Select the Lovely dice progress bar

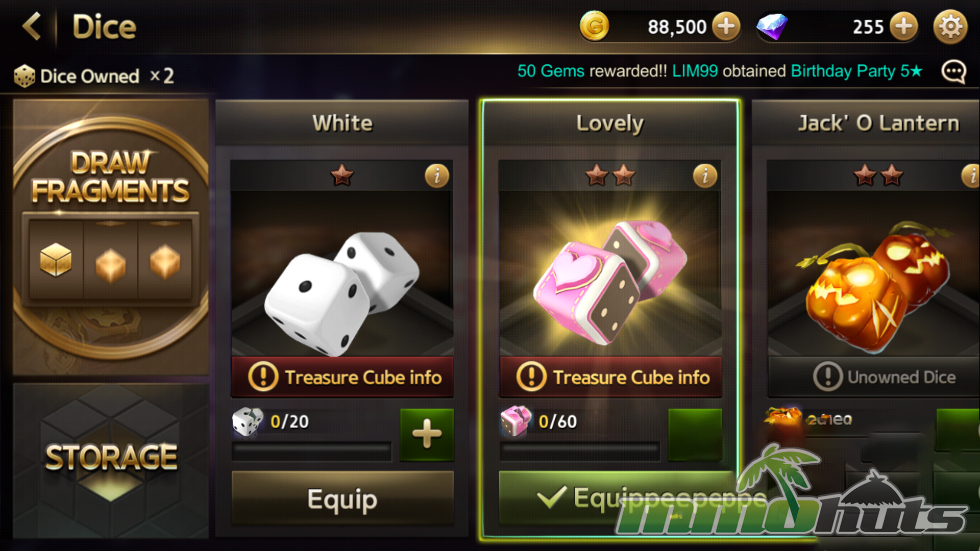coord(580,452)
